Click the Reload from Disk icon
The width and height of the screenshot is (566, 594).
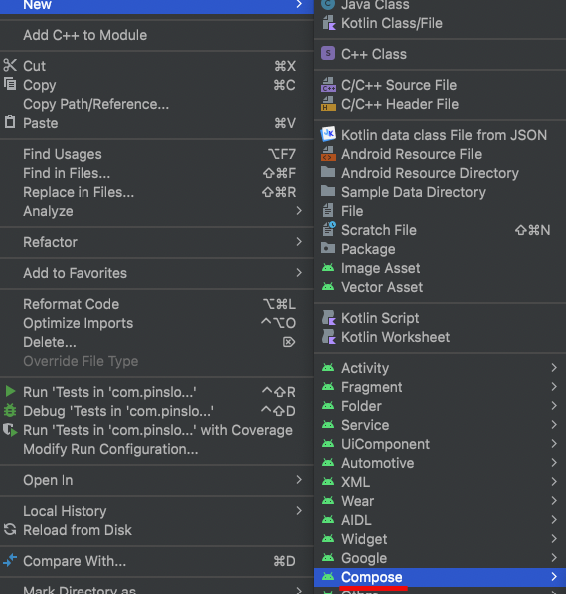click(10, 530)
